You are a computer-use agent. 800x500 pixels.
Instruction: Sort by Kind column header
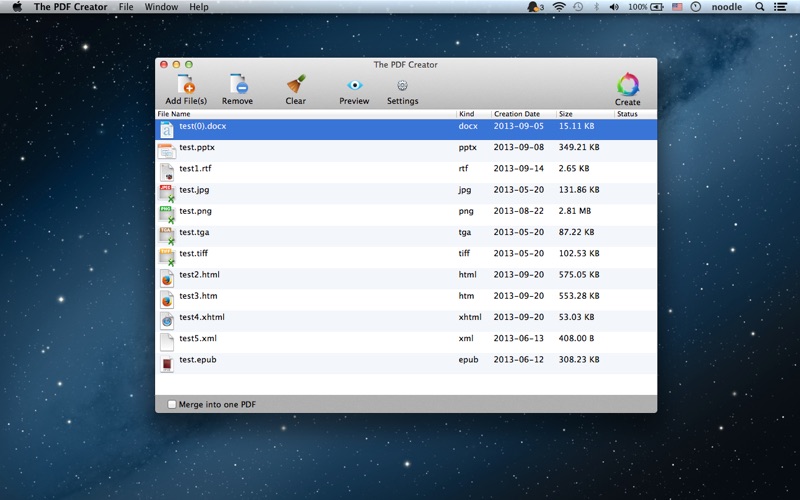click(473, 114)
